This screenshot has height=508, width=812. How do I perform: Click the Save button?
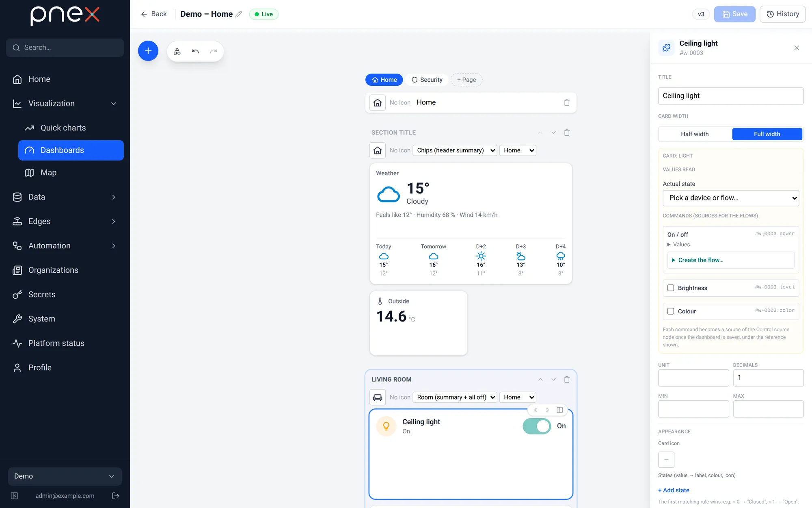click(x=734, y=14)
